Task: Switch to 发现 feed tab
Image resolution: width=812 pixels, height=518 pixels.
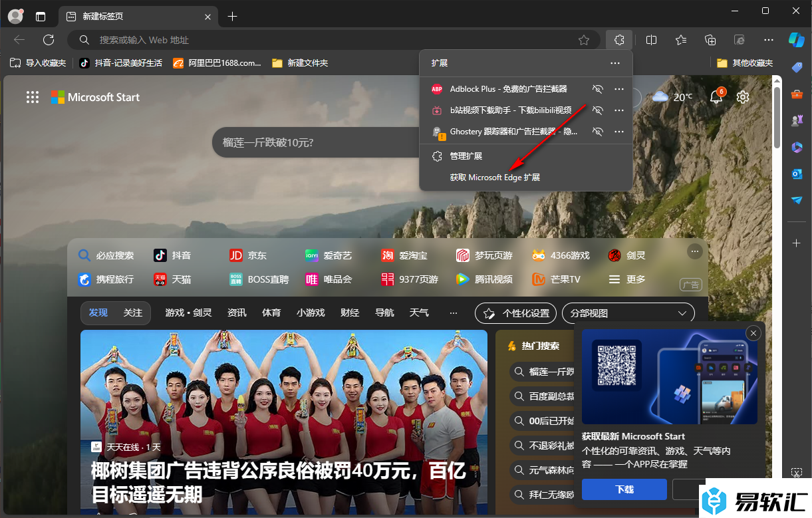Action: coord(98,313)
